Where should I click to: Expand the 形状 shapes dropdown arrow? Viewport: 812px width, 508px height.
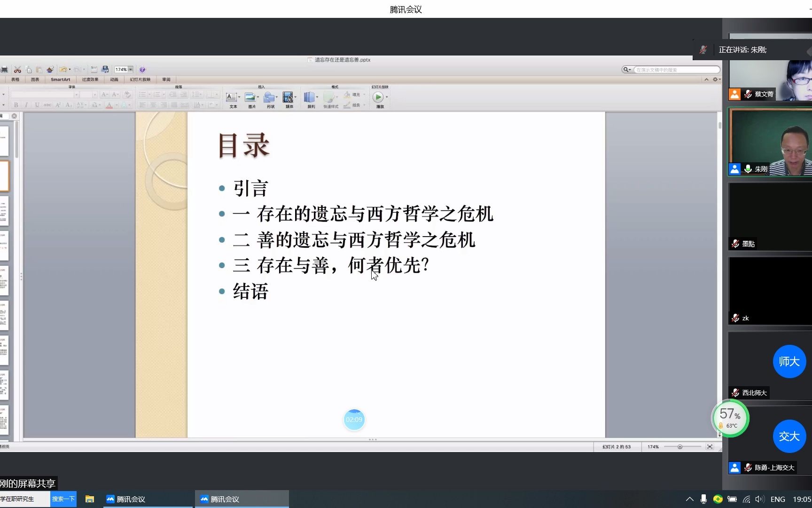pyautogui.click(x=276, y=97)
